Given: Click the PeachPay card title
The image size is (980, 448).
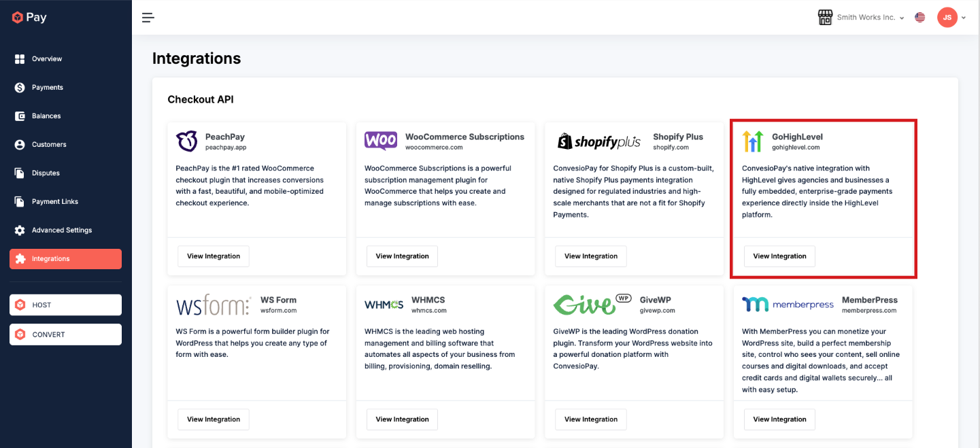Looking at the screenshot, I should tap(225, 137).
